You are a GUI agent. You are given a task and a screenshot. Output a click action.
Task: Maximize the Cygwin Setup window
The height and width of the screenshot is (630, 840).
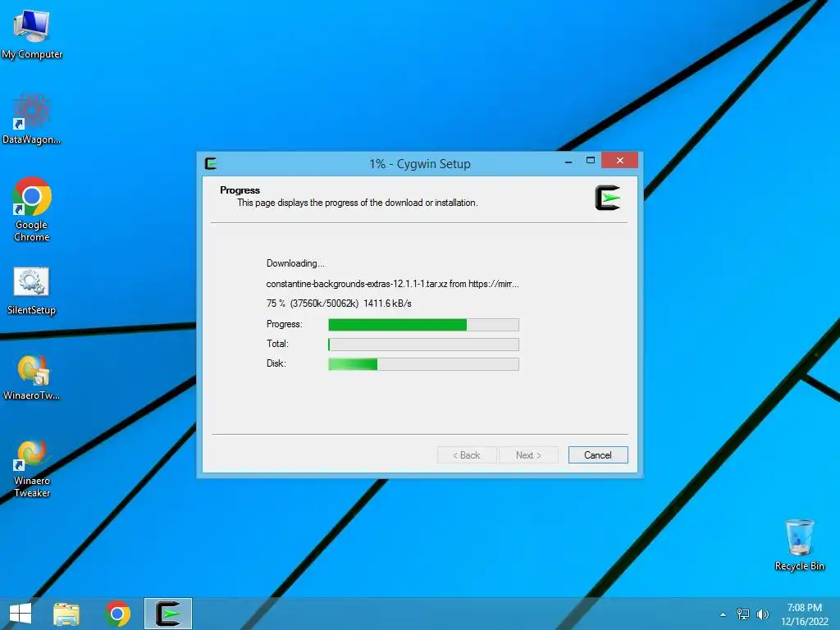591,161
